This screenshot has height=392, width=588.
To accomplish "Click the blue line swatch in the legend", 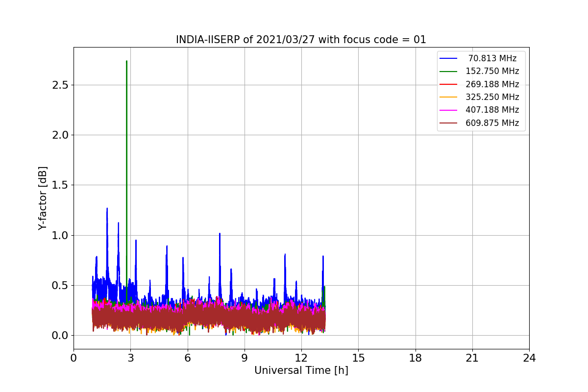I will click(x=449, y=58).
